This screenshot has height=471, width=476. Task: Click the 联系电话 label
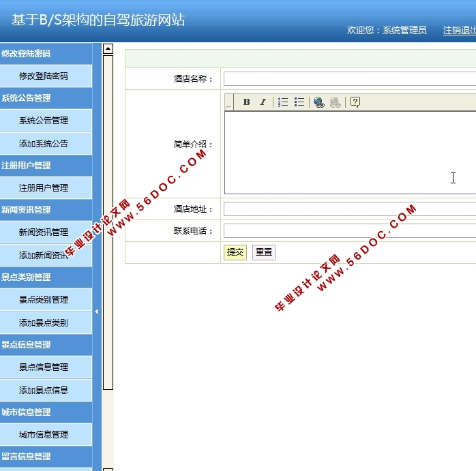(x=193, y=231)
